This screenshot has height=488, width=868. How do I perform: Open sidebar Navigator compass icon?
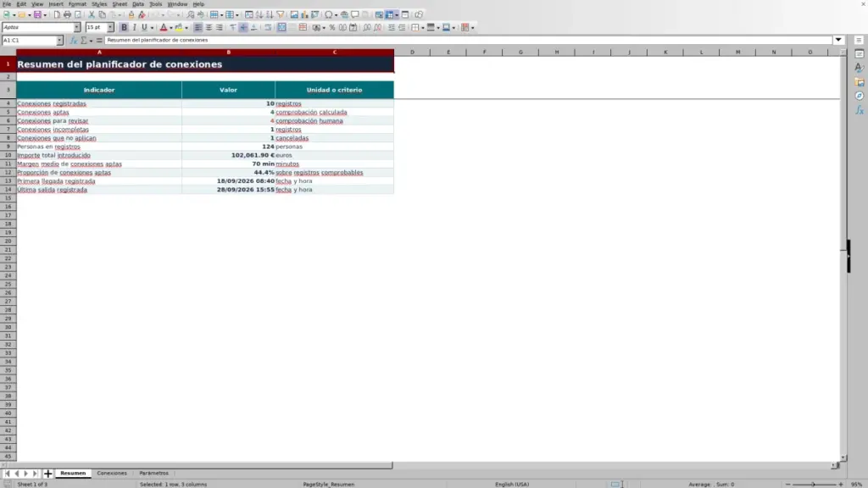(x=860, y=96)
